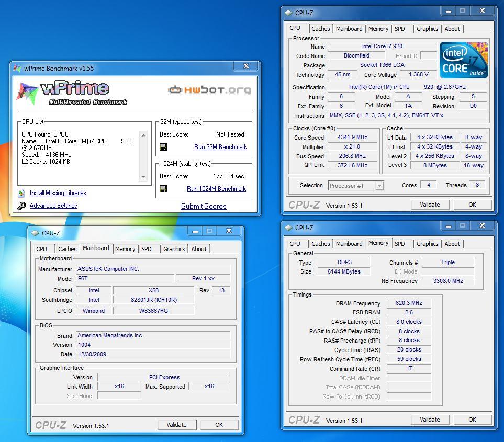Click the wPrime multithreaded benchmark logo

pos(72,93)
